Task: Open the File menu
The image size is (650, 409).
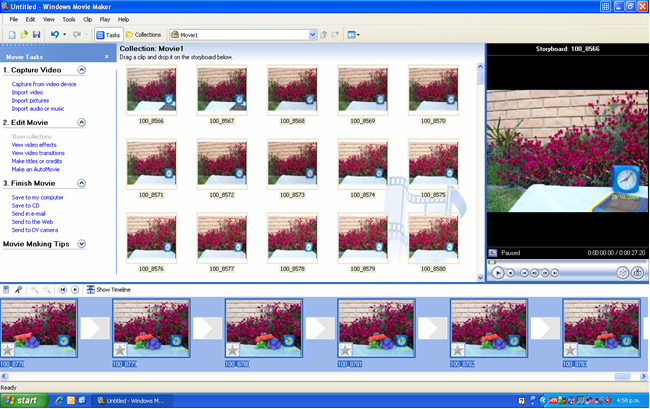Action: 14,19
